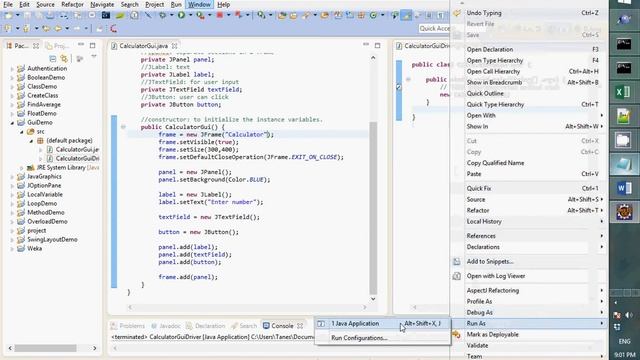Expand the JRE System Library node
The height and width of the screenshot is (360, 640).
[22, 168]
